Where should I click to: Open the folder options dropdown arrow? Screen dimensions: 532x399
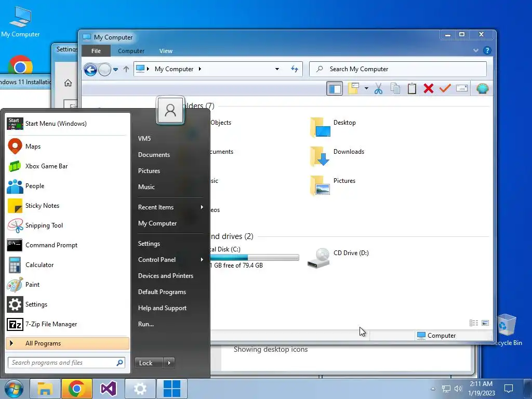click(366, 88)
